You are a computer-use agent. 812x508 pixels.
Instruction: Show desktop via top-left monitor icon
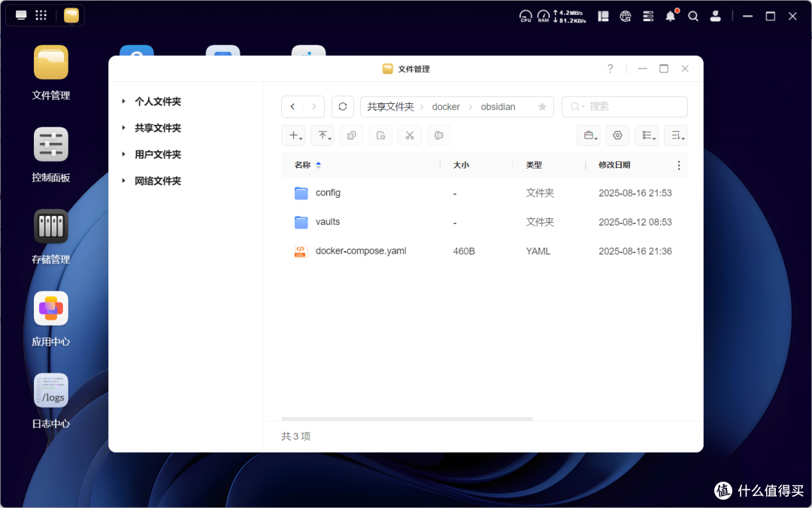[x=21, y=16]
